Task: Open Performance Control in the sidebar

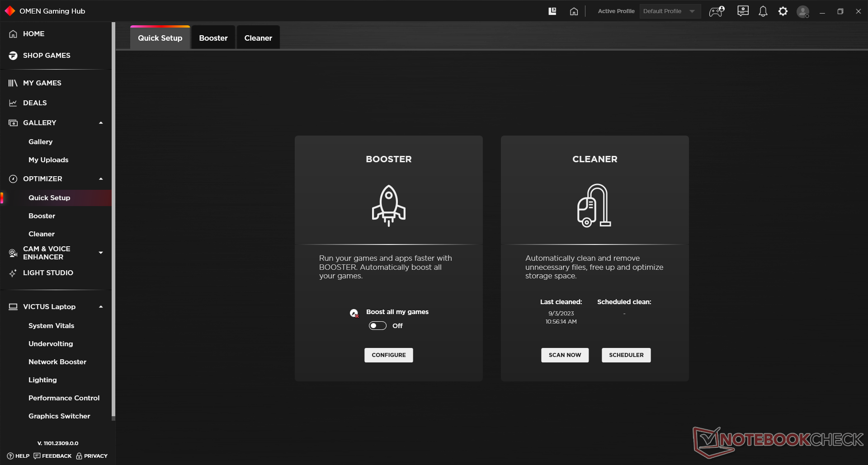Action: tap(64, 398)
